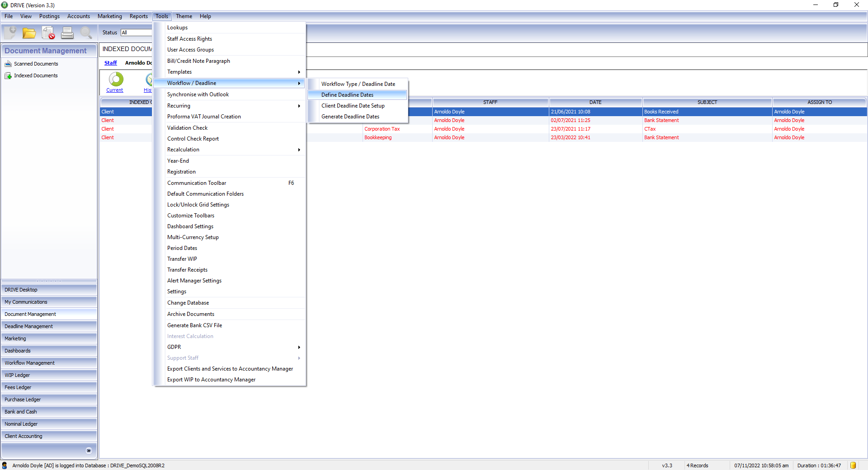
Task: Open the Theme menu
Action: coord(184,16)
